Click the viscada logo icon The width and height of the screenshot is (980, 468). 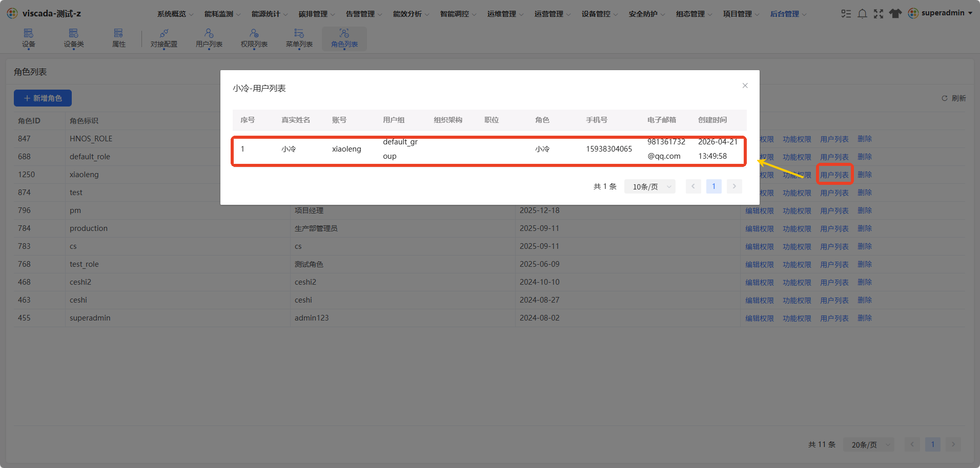12,13
